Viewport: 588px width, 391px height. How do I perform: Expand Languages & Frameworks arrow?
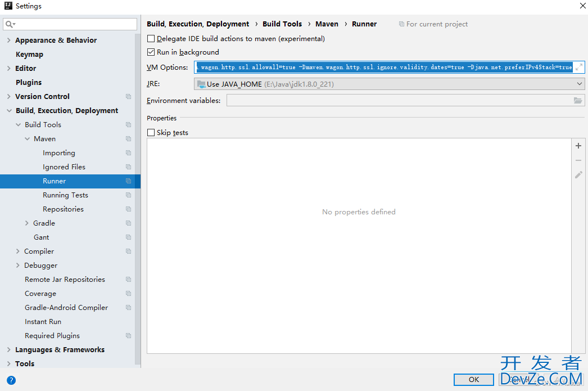click(9, 350)
